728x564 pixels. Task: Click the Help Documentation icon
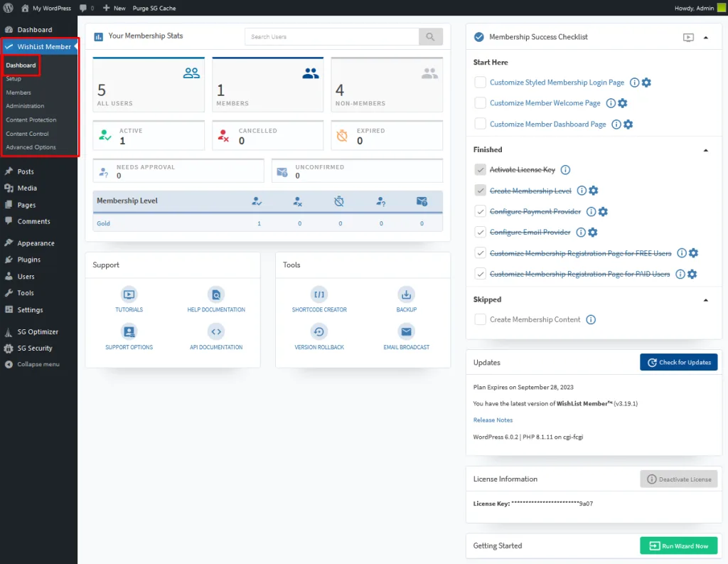tap(216, 294)
